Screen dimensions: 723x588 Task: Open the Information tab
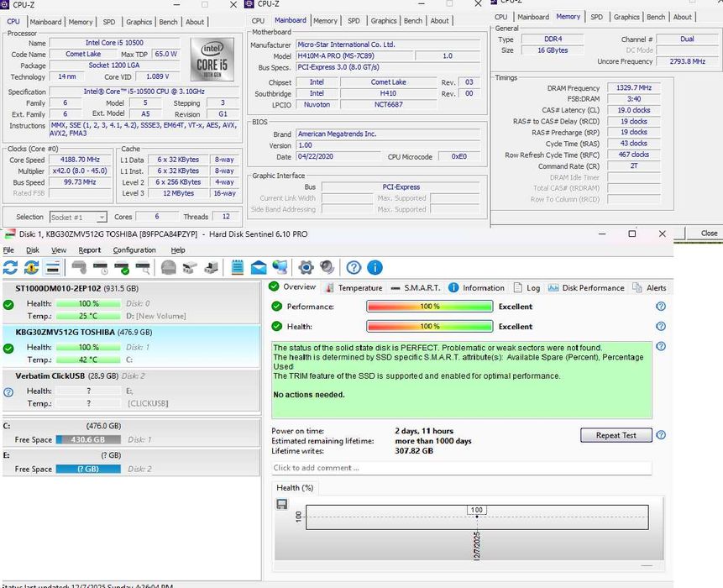477,288
